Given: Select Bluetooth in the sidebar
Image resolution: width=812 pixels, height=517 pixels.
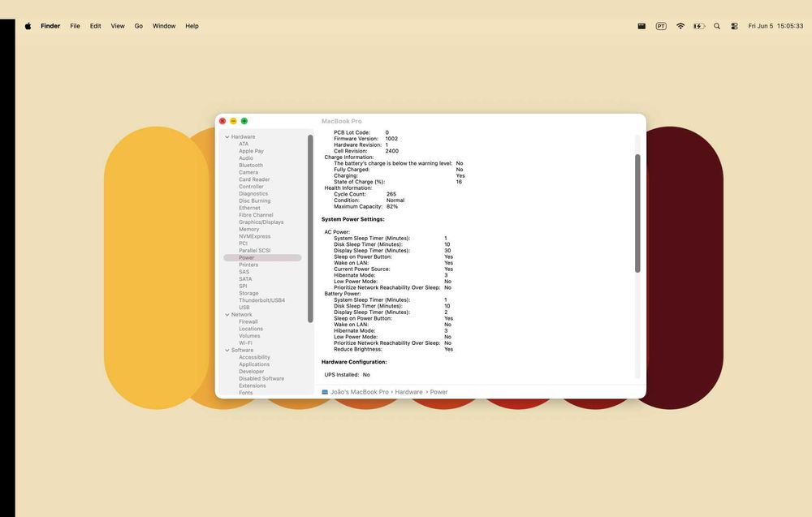Looking at the screenshot, I should [251, 165].
